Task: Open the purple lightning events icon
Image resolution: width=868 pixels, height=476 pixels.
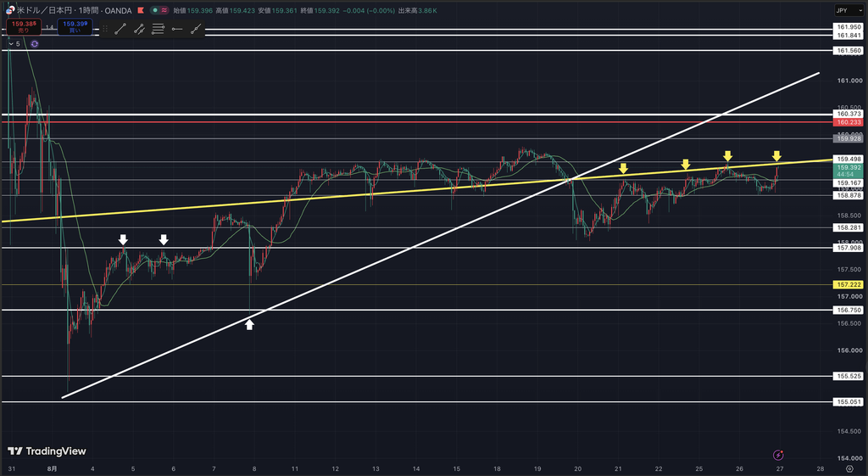Action: (778, 455)
